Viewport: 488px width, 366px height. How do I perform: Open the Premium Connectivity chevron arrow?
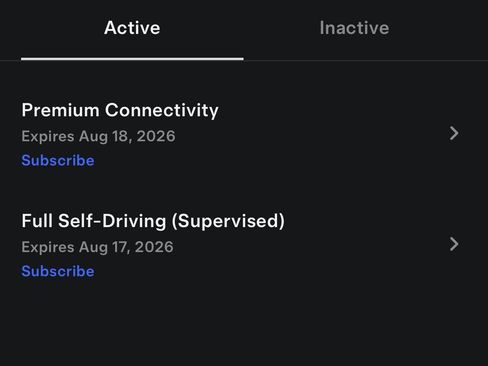(x=454, y=133)
